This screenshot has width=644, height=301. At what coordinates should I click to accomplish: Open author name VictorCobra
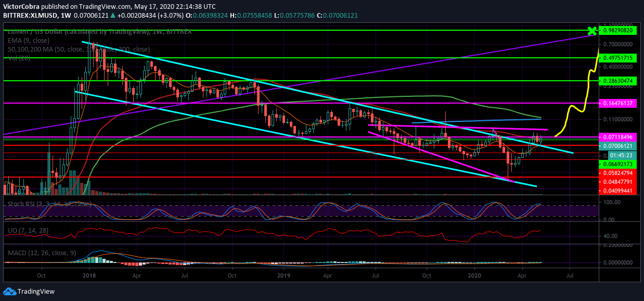pos(20,7)
